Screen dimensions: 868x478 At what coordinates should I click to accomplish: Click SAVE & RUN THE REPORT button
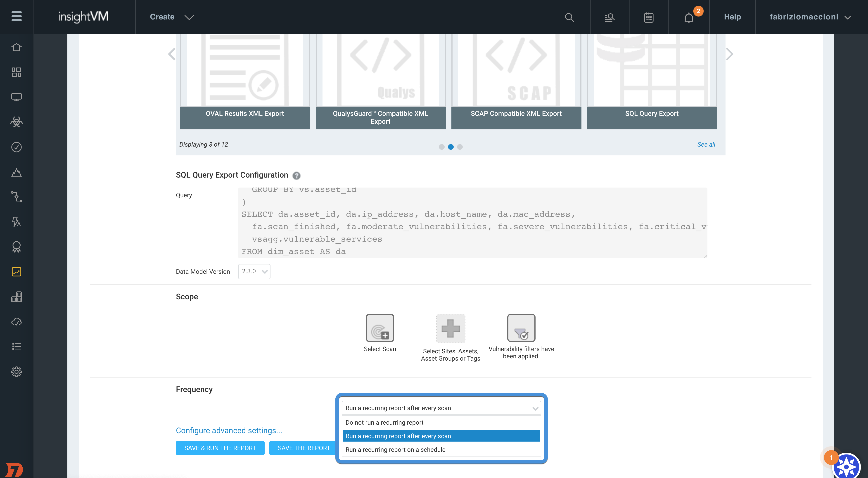pyautogui.click(x=220, y=448)
